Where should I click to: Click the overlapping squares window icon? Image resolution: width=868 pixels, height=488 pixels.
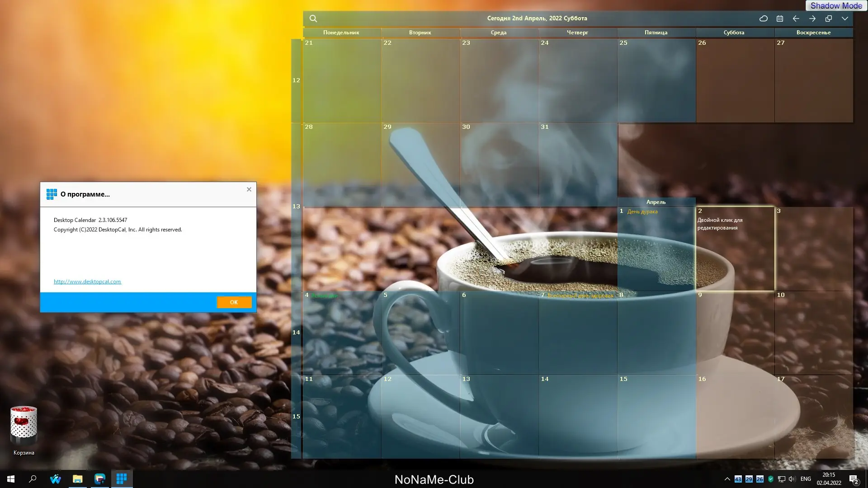point(829,19)
